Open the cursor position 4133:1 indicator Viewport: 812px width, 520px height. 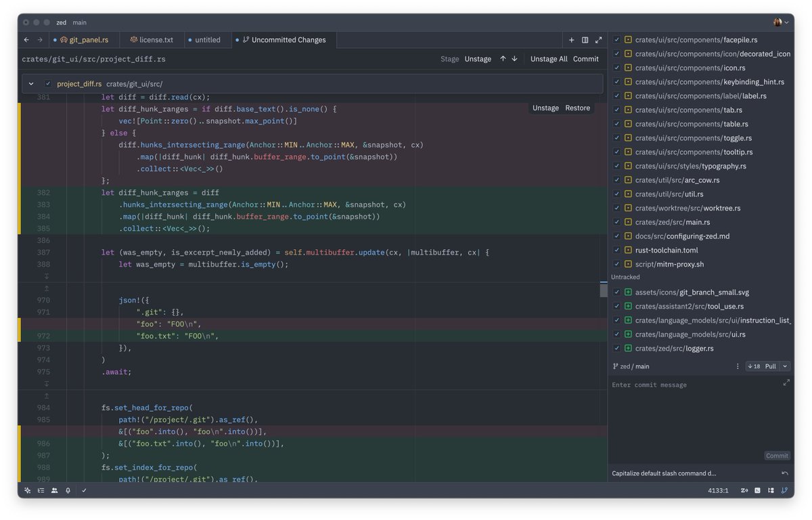click(718, 490)
